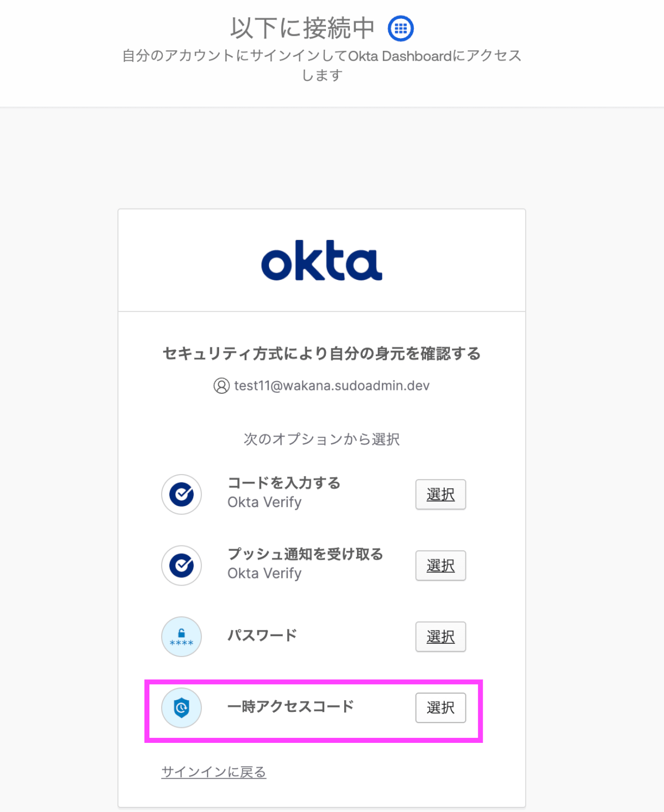Click the Okta Verify icon for コードを入力する

(x=181, y=494)
